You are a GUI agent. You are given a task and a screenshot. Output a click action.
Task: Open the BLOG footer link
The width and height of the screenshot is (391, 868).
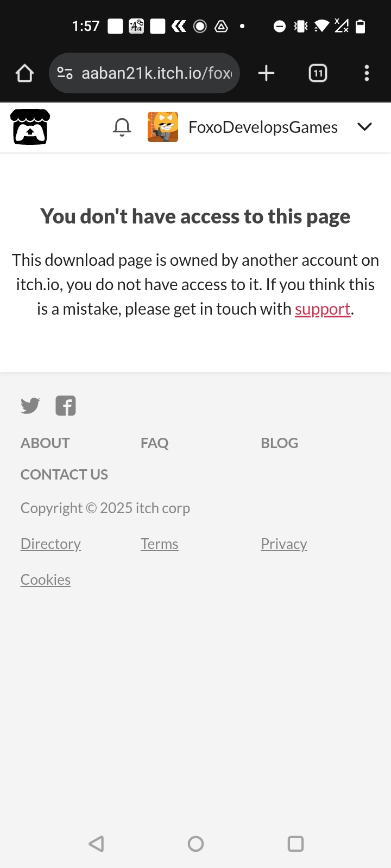(279, 443)
